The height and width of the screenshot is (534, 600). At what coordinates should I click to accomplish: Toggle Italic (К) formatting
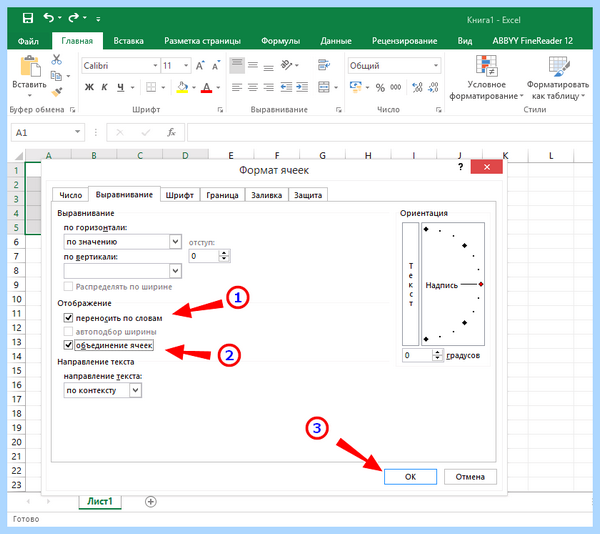click(x=104, y=87)
